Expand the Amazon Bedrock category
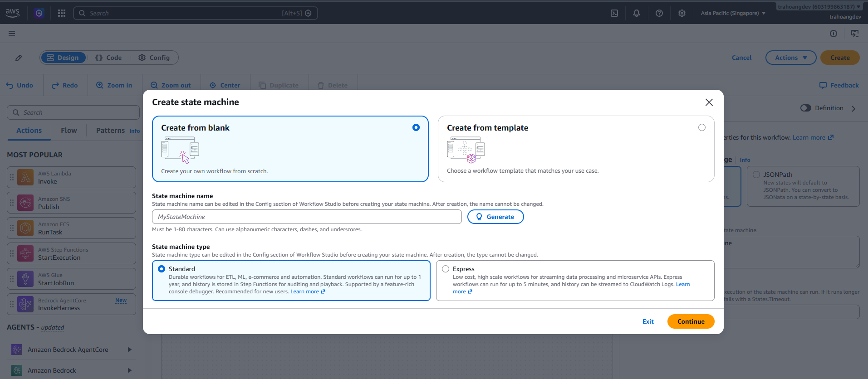 (130, 370)
